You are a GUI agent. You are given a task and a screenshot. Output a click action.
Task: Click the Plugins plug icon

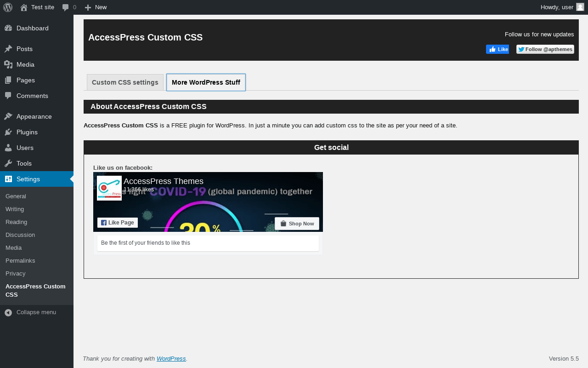pos(8,132)
